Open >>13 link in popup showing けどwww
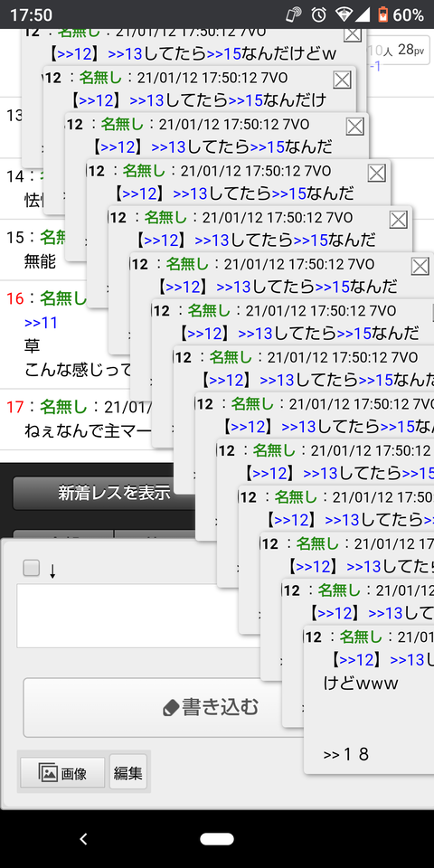Image resolution: width=434 pixels, height=868 pixels. point(407,660)
